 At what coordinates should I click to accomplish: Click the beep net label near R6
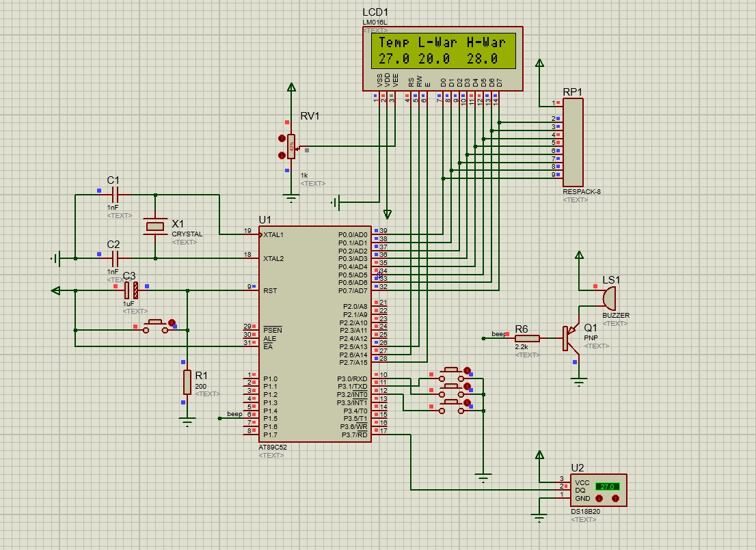[x=498, y=334]
